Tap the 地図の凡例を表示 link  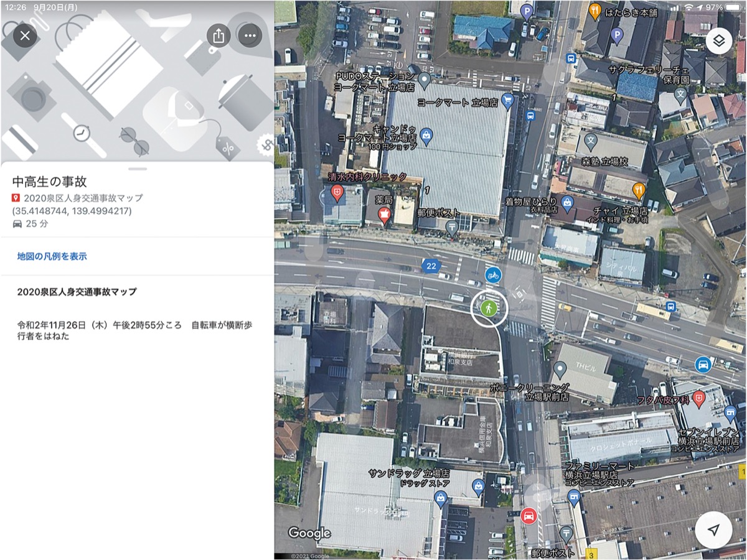[52, 256]
